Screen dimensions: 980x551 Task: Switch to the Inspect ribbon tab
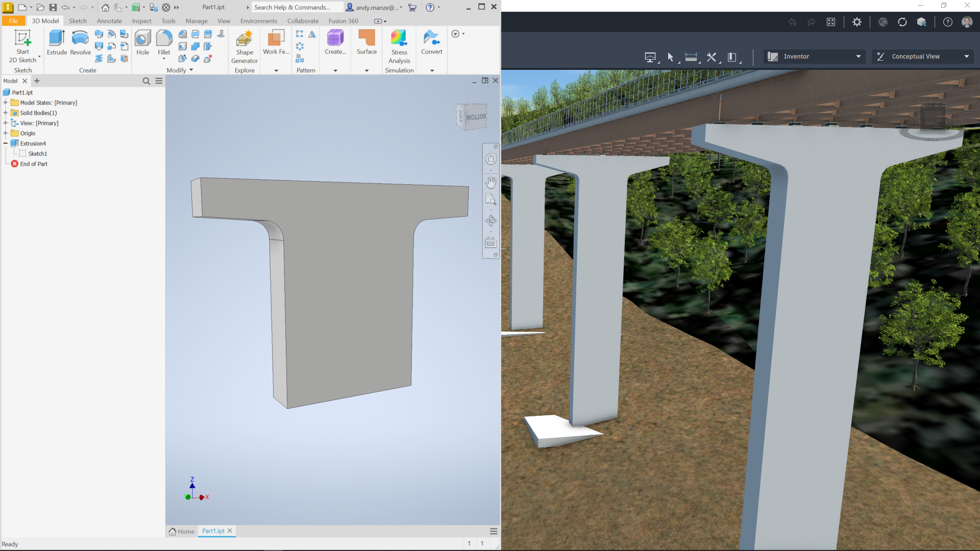click(141, 21)
